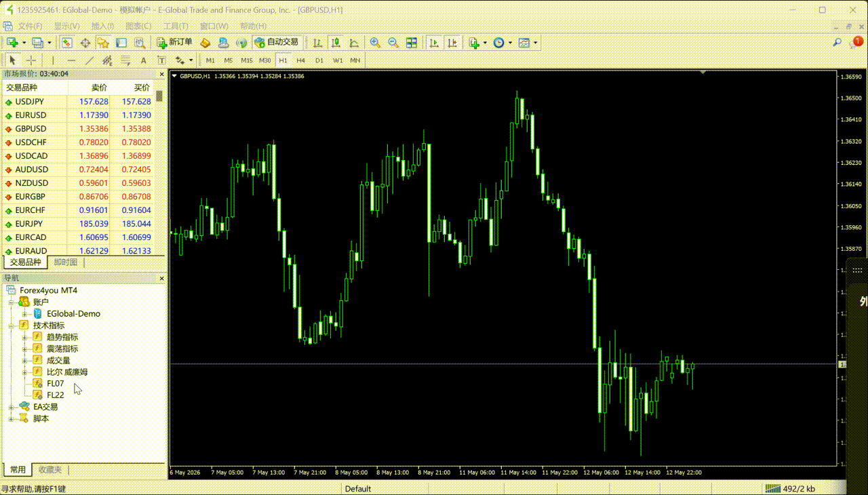Select the cursor arrow tool
868x495 pixels.
tap(12, 60)
